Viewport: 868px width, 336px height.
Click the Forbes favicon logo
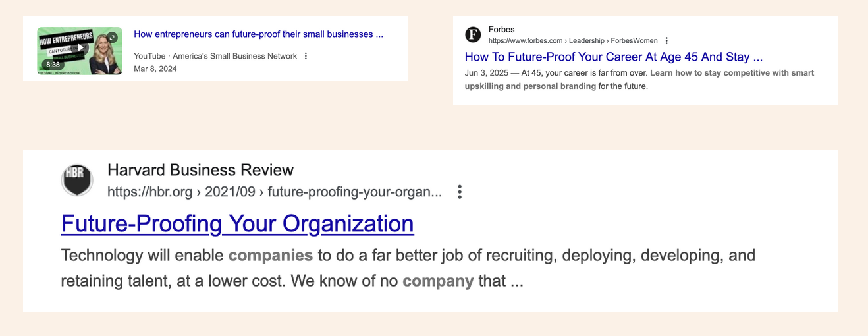[x=473, y=34]
